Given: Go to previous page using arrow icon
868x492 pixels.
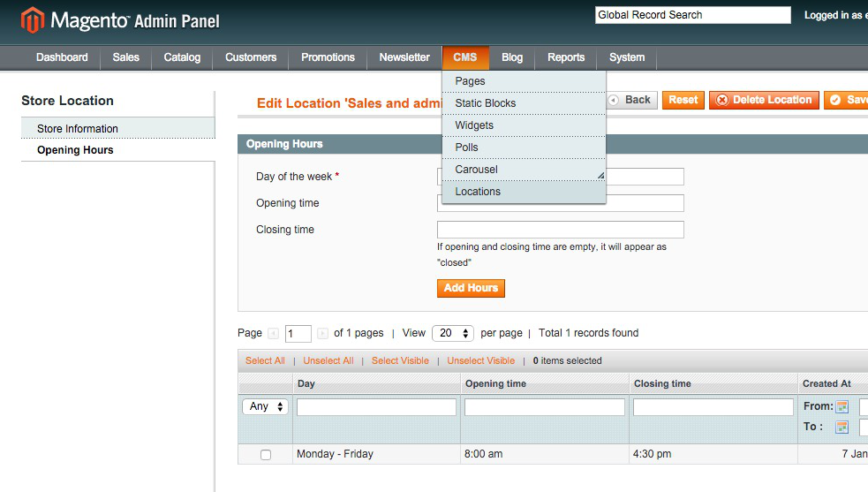Looking at the screenshot, I should [273, 334].
